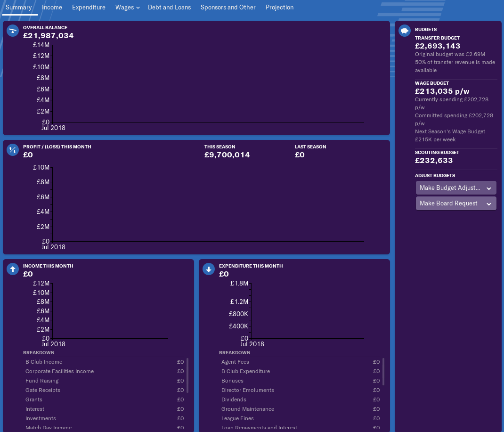Select the Summary tab
The height and width of the screenshot is (432, 504).
pos(19,8)
